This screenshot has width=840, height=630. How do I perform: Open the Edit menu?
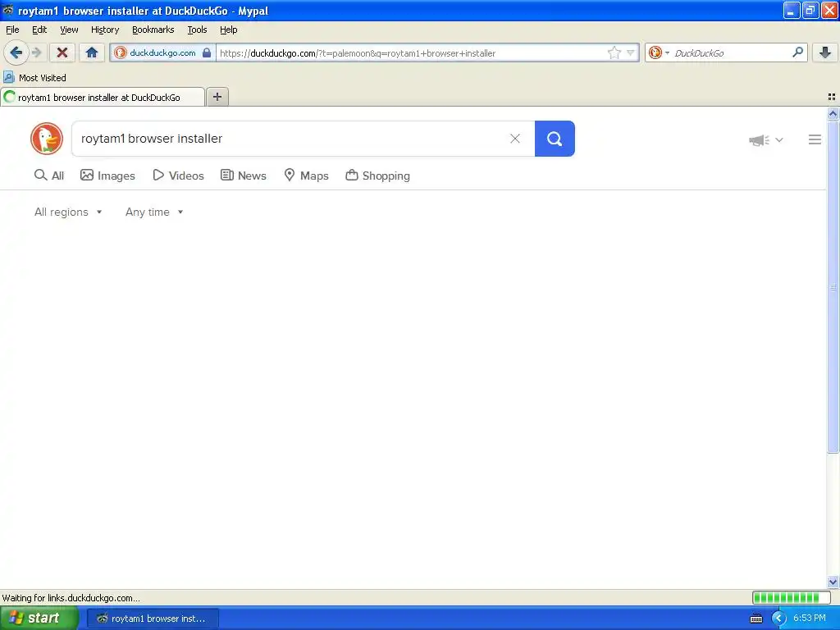39,30
